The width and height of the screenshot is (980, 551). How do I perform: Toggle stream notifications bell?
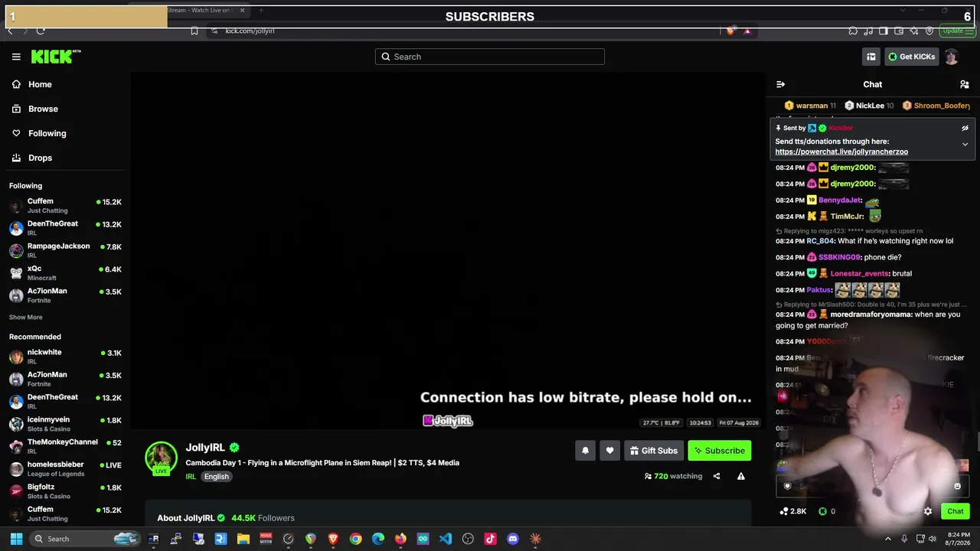pos(585,451)
